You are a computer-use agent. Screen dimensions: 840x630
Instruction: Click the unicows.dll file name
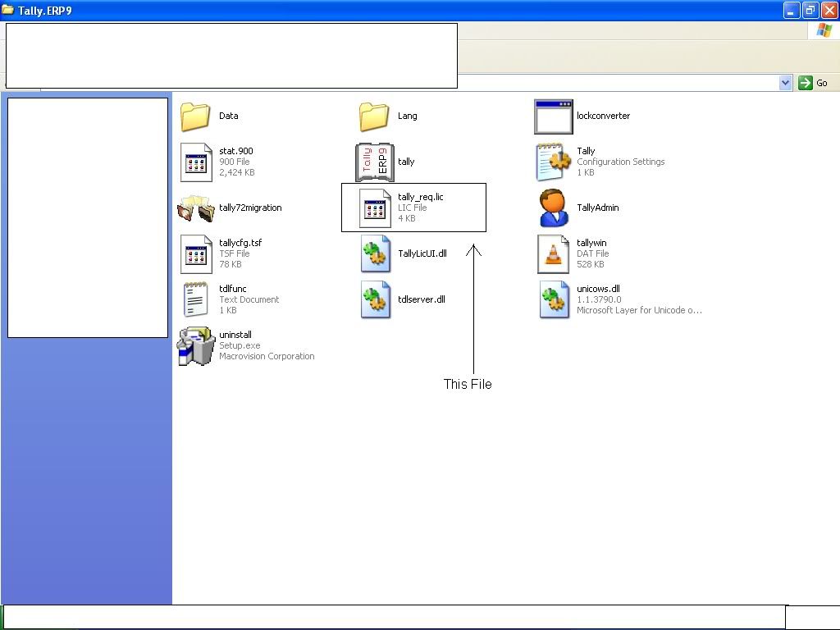point(598,289)
